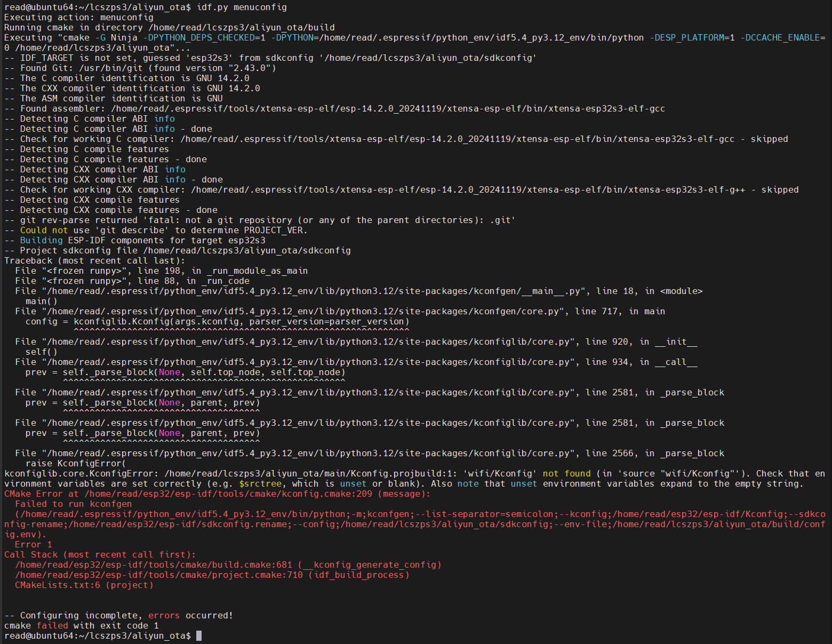This screenshot has width=832, height=644.
Task: Click 'Call Stack (most recent call first):' line
Action: click(100, 555)
